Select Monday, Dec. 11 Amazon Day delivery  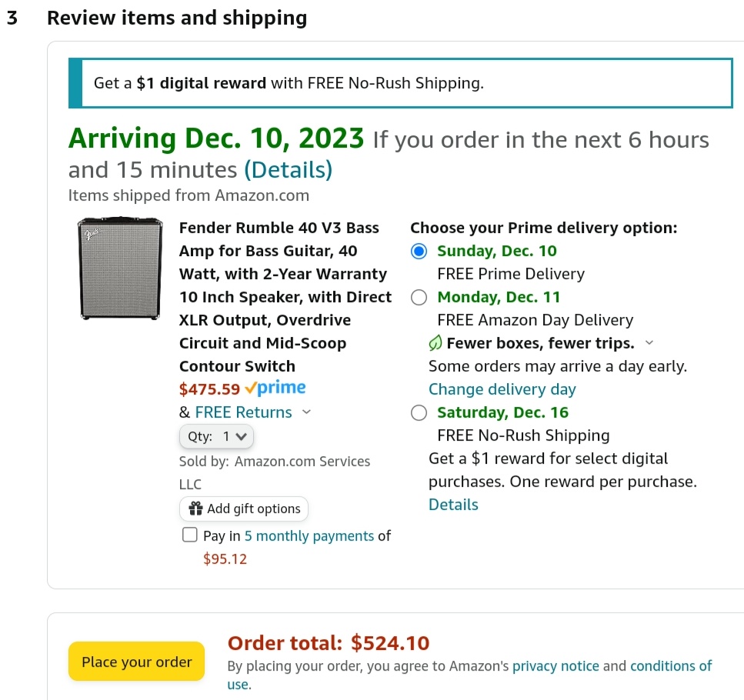pos(419,298)
